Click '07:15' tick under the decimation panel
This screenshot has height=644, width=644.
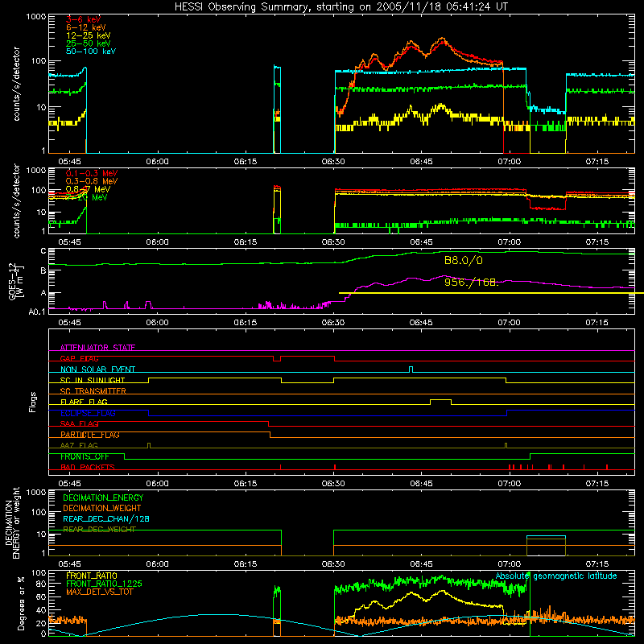[597, 564]
